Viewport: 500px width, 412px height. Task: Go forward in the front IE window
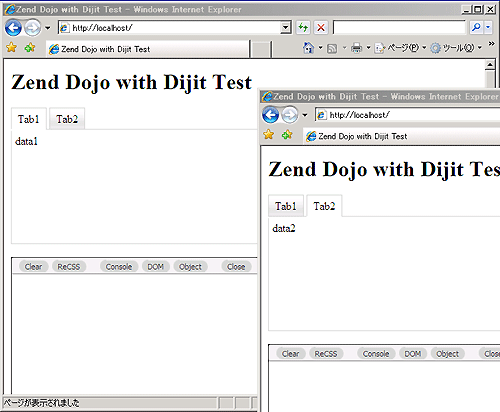click(x=289, y=115)
